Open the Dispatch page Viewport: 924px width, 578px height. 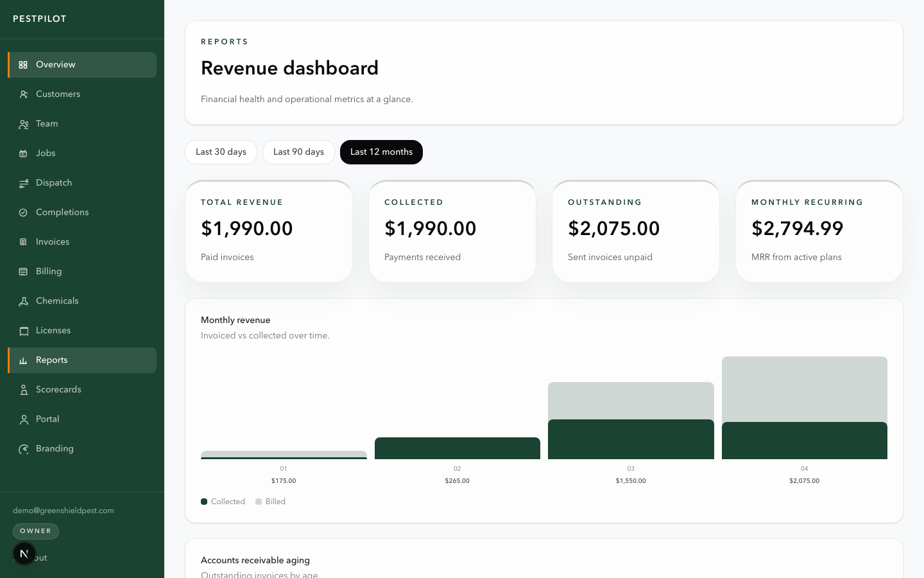coord(82,183)
